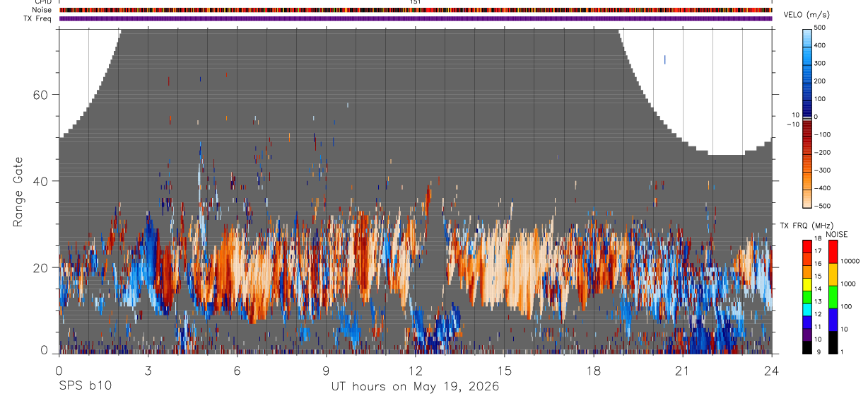Pick the green segment of NOISE color bar

click(x=833, y=296)
